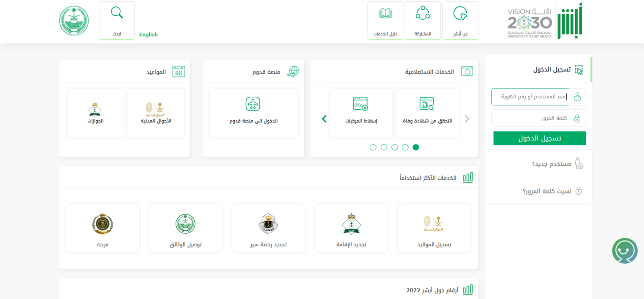Click the Vision 2030 logo

(530, 23)
